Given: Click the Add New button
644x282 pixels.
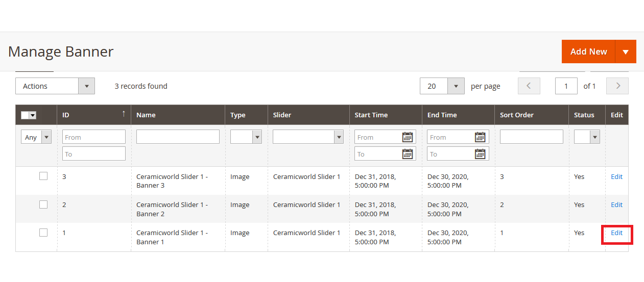Looking at the screenshot, I should 588,52.
